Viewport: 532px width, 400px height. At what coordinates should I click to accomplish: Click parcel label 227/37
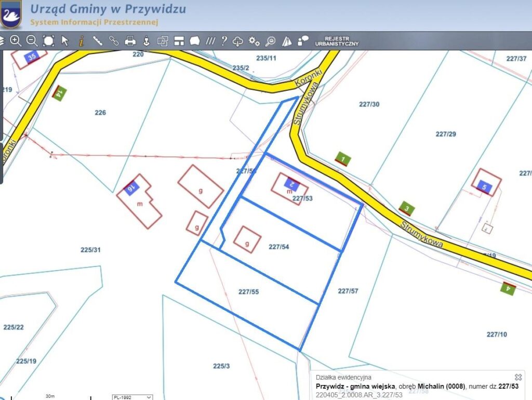pos(516,59)
